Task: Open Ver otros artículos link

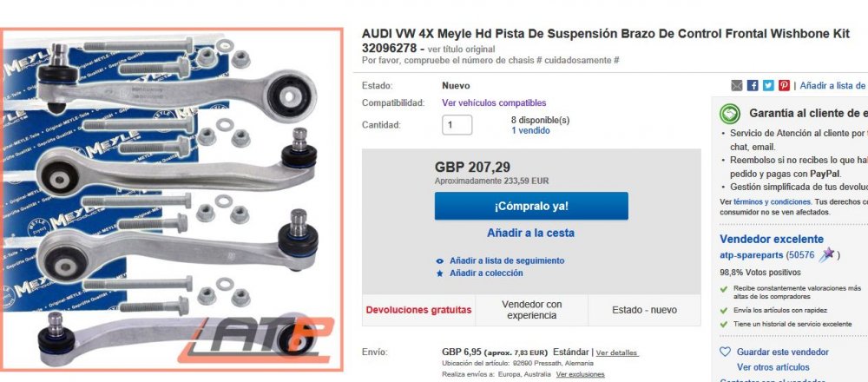Action: point(773,367)
